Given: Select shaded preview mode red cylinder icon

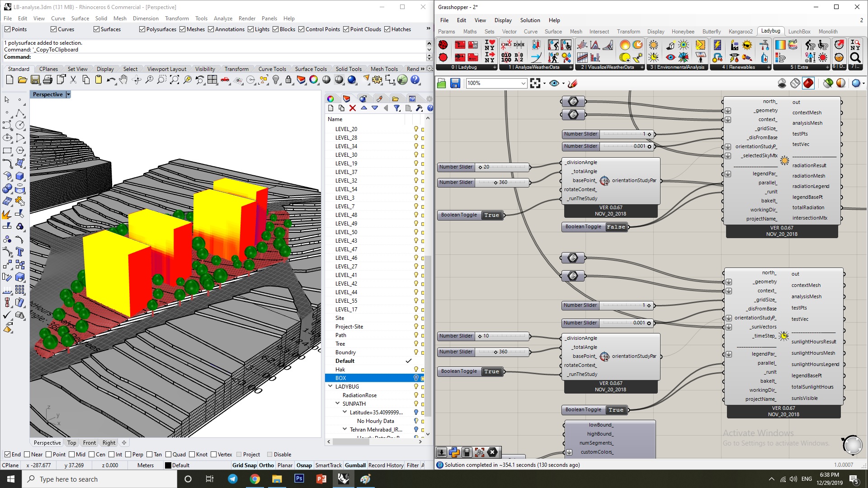Looking at the screenshot, I should point(808,83).
